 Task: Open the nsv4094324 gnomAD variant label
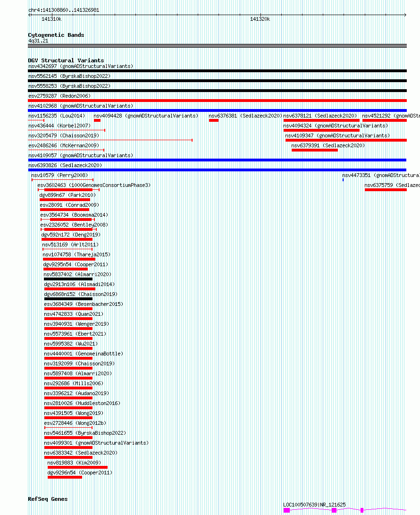336,126
